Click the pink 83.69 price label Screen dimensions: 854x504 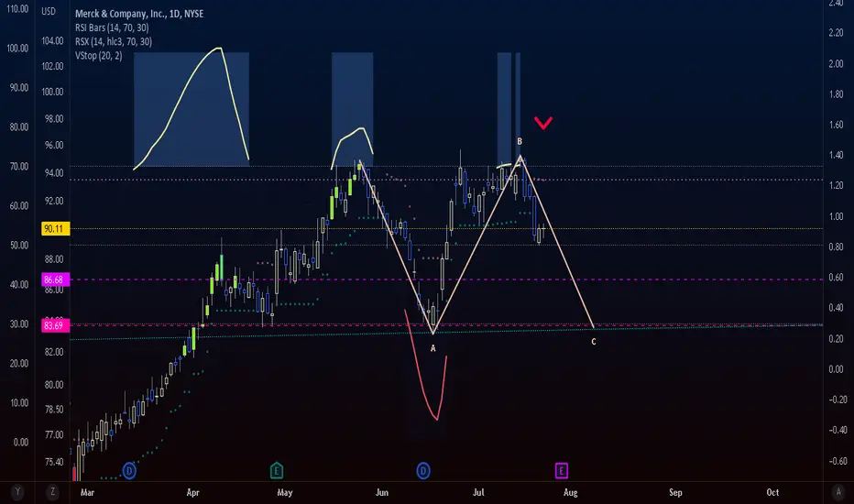pyautogui.click(x=56, y=326)
